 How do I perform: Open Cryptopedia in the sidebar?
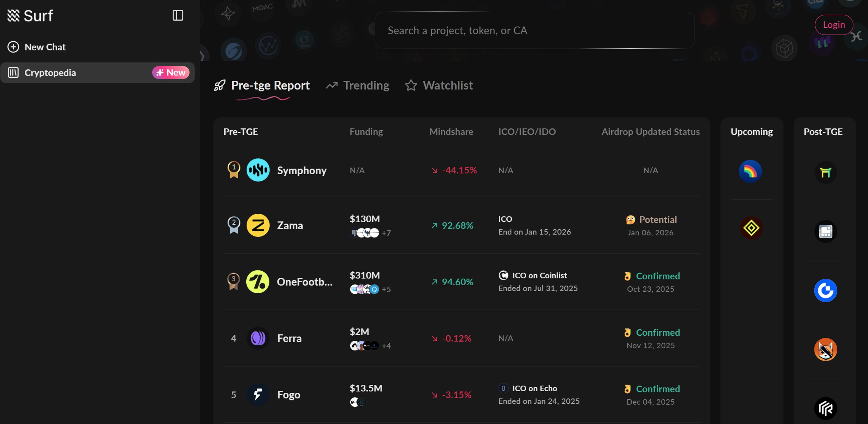tap(50, 73)
